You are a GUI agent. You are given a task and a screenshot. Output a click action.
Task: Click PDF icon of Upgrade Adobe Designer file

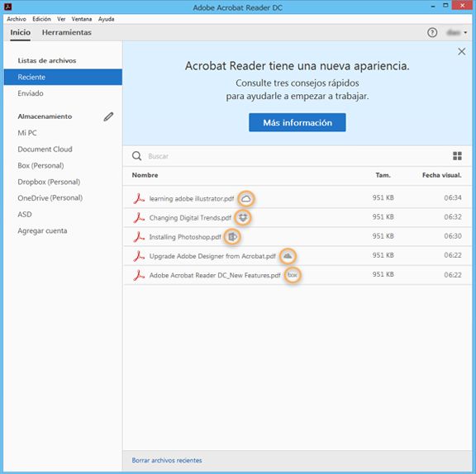pyautogui.click(x=139, y=256)
